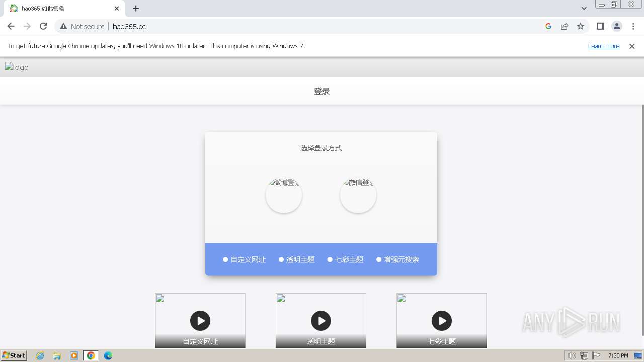Click the broken logo image

tap(17, 67)
